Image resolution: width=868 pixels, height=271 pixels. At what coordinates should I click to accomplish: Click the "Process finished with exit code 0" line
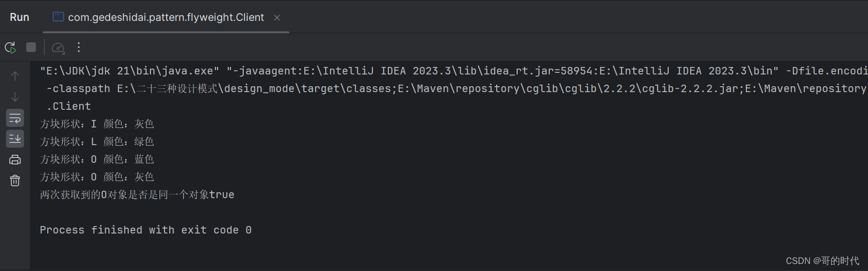pos(146,230)
